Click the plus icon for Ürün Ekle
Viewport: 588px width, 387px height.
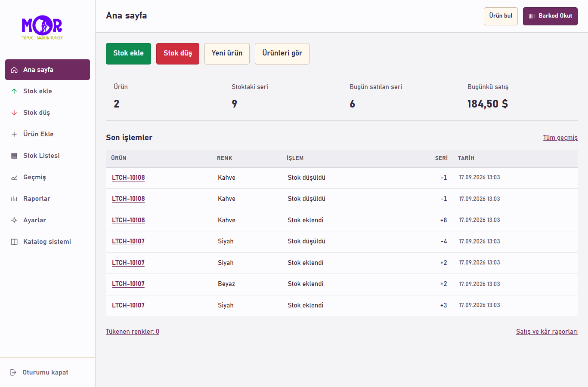tap(14, 134)
